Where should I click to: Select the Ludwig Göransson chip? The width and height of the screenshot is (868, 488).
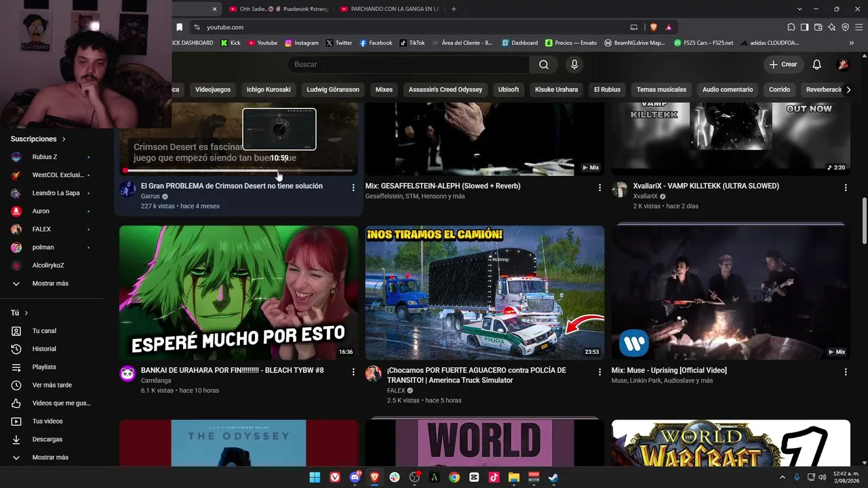333,89
